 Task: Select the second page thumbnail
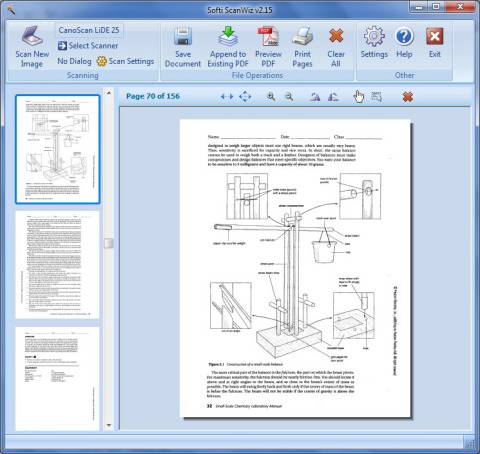[57, 265]
